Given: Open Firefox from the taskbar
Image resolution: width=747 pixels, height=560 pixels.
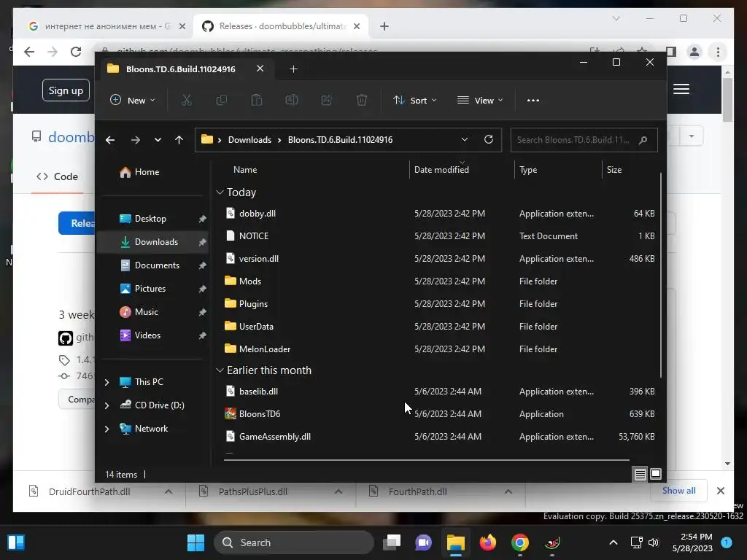Looking at the screenshot, I should click(x=488, y=542).
